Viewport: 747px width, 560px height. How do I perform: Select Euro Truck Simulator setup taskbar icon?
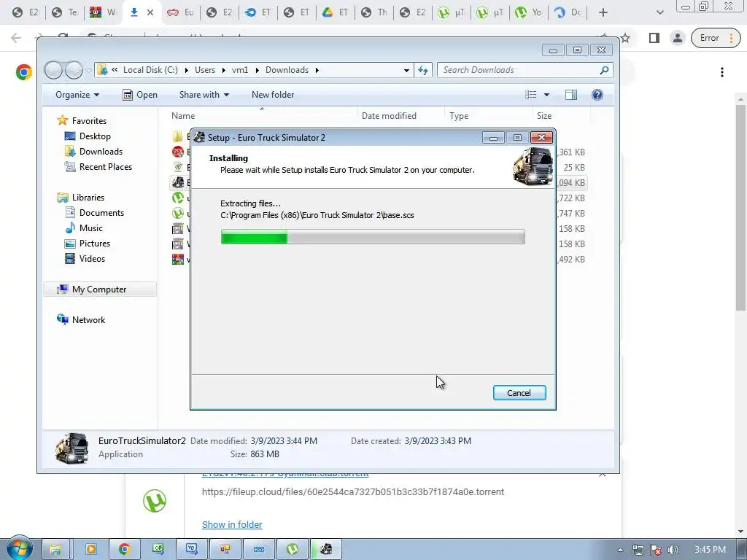click(326, 550)
